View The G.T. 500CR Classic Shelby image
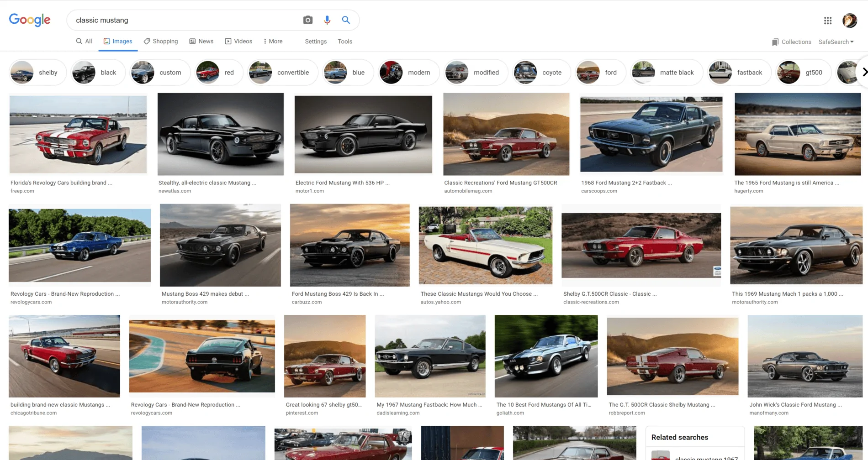 (672, 356)
